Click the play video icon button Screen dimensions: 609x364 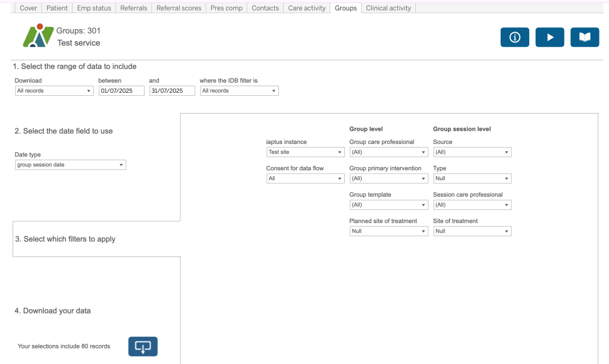click(550, 37)
